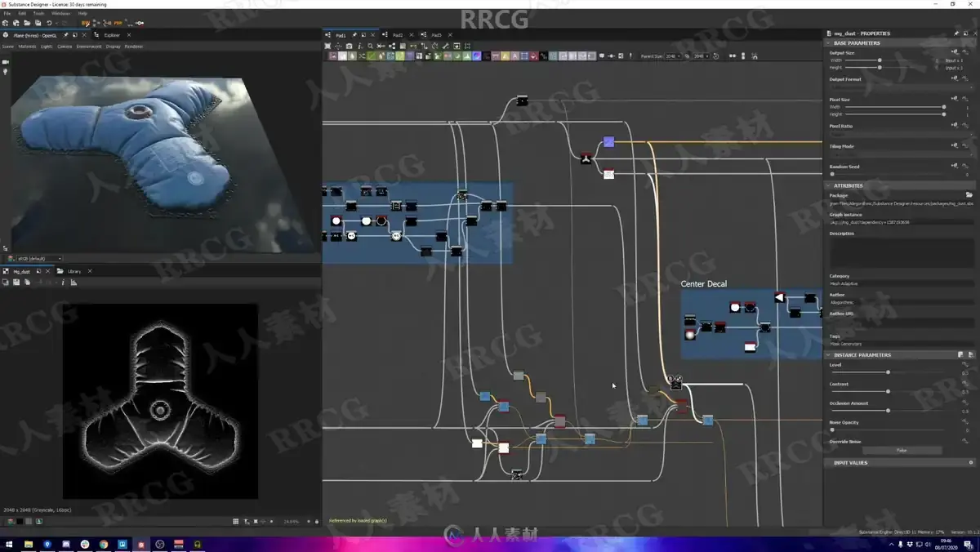The image size is (980, 552).
Task: Pin the Properties panel
Action: (x=956, y=33)
